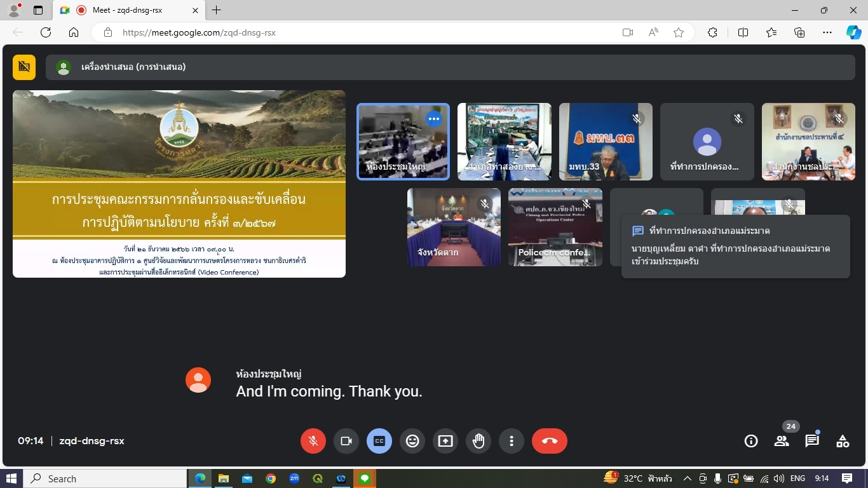This screenshot has width=868, height=488.
Task: Open the chat with everyone panel
Action: pyautogui.click(x=812, y=441)
